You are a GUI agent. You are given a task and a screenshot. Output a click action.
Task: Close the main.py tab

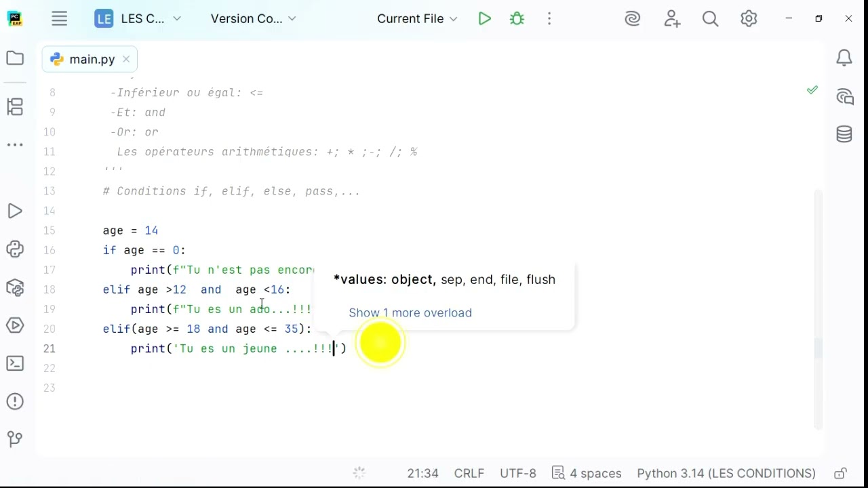click(126, 60)
